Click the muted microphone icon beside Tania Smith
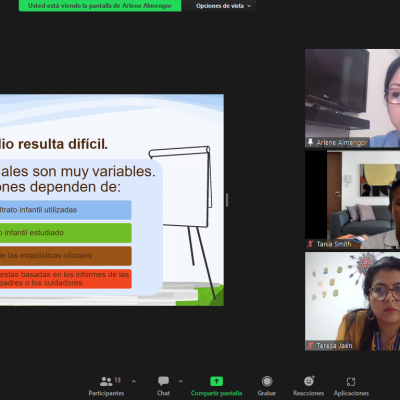The image size is (400, 400). click(310, 244)
